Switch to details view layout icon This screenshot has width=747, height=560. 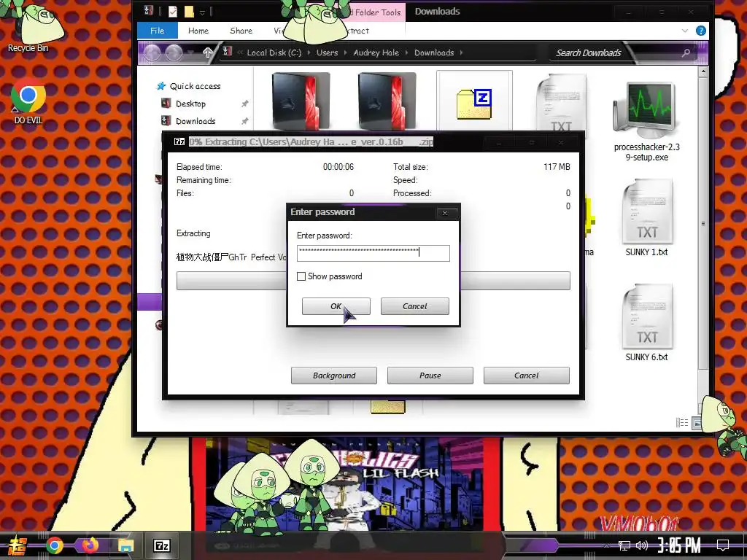pos(682,422)
